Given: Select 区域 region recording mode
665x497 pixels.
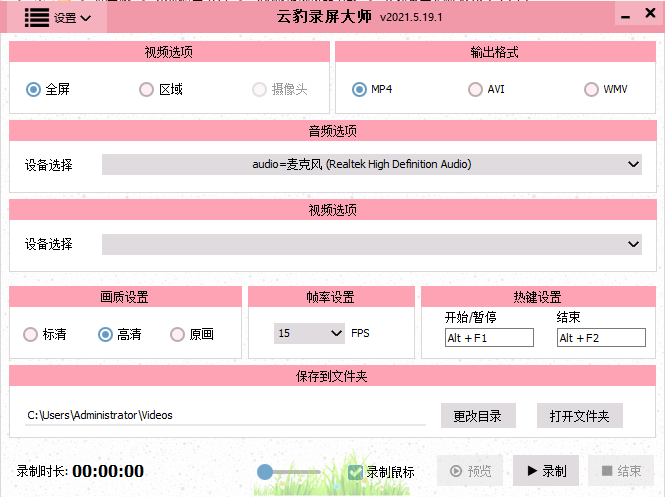Looking at the screenshot, I should (146, 89).
